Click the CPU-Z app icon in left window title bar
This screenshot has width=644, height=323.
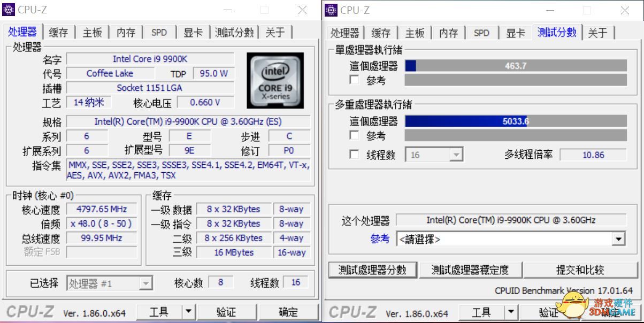(x=9, y=10)
